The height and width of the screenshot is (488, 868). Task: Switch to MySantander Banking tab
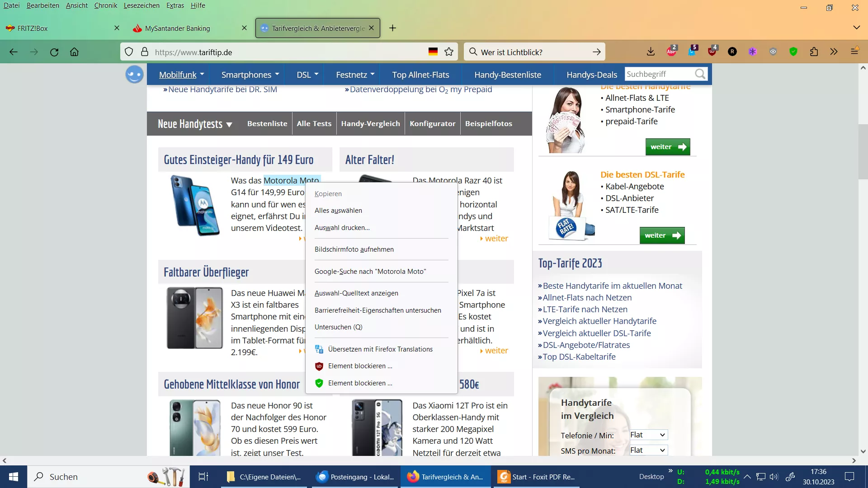(178, 28)
